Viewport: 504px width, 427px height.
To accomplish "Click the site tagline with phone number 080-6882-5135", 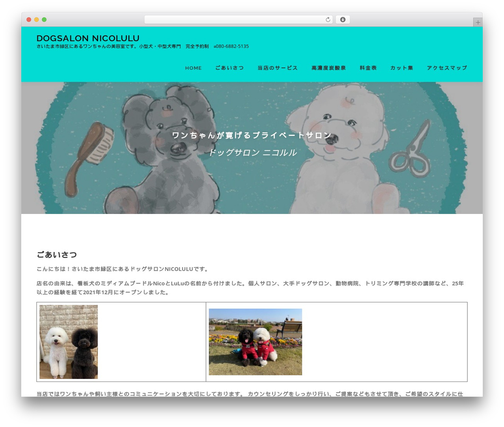I will pos(143,46).
